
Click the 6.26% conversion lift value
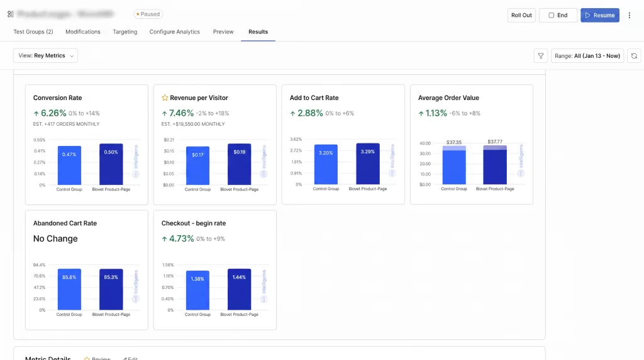(53, 113)
